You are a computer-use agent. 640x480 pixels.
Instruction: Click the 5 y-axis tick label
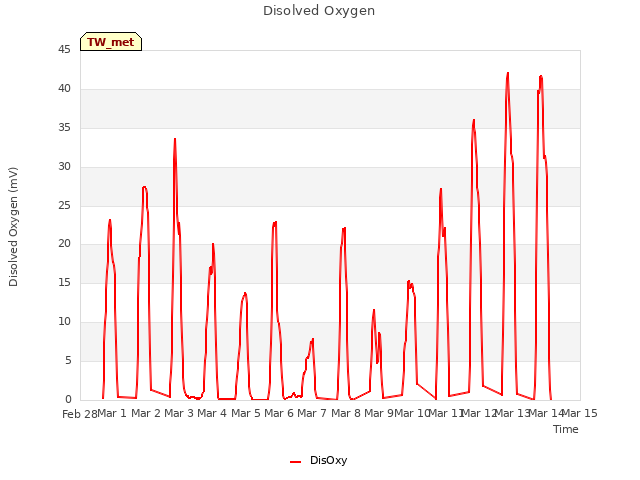[x=68, y=361]
